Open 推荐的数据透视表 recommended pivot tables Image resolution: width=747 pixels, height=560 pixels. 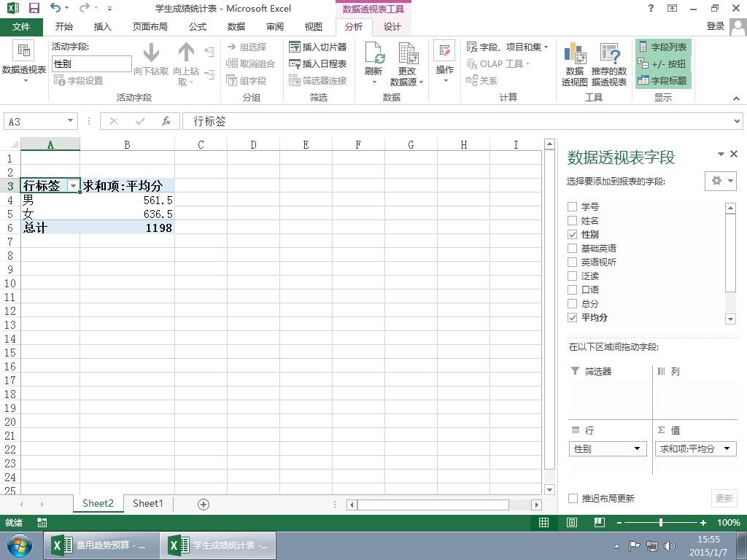pos(609,65)
